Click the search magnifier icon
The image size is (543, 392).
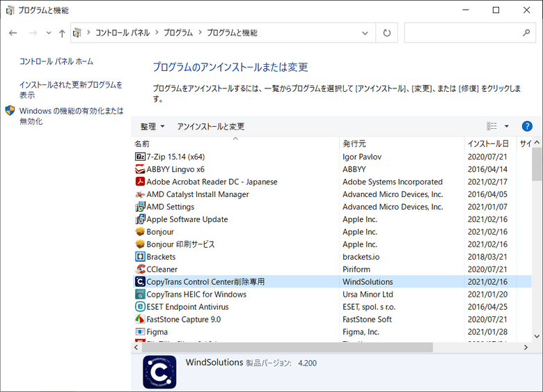pos(526,33)
